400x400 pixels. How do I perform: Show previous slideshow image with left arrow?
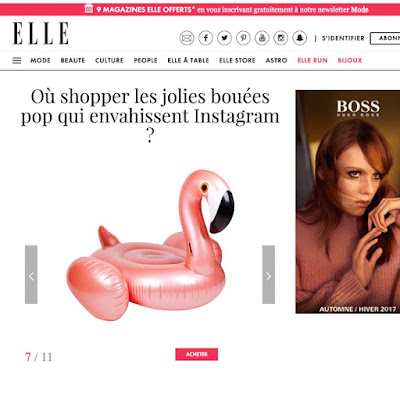click(x=31, y=275)
